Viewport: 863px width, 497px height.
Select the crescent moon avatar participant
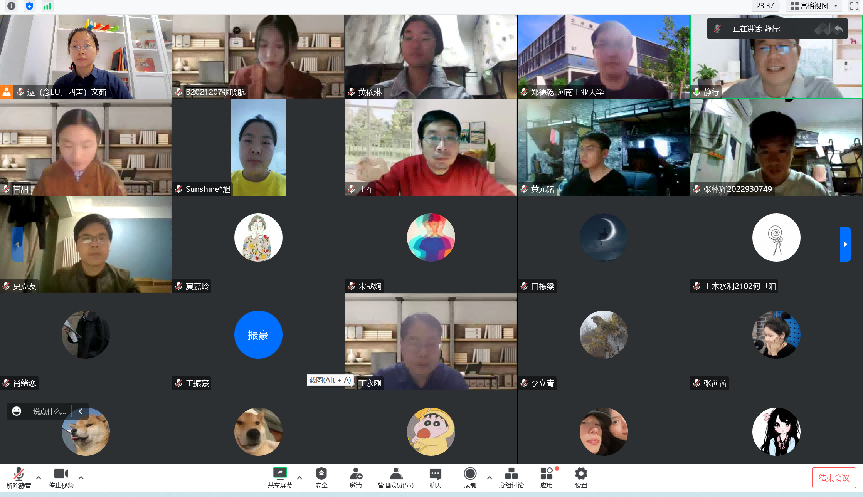coord(604,237)
